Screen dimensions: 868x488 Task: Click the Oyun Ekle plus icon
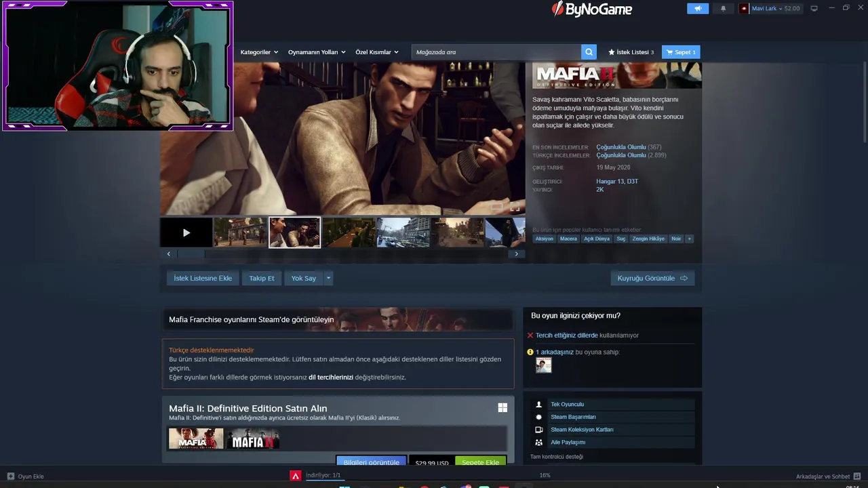pyautogui.click(x=10, y=476)
